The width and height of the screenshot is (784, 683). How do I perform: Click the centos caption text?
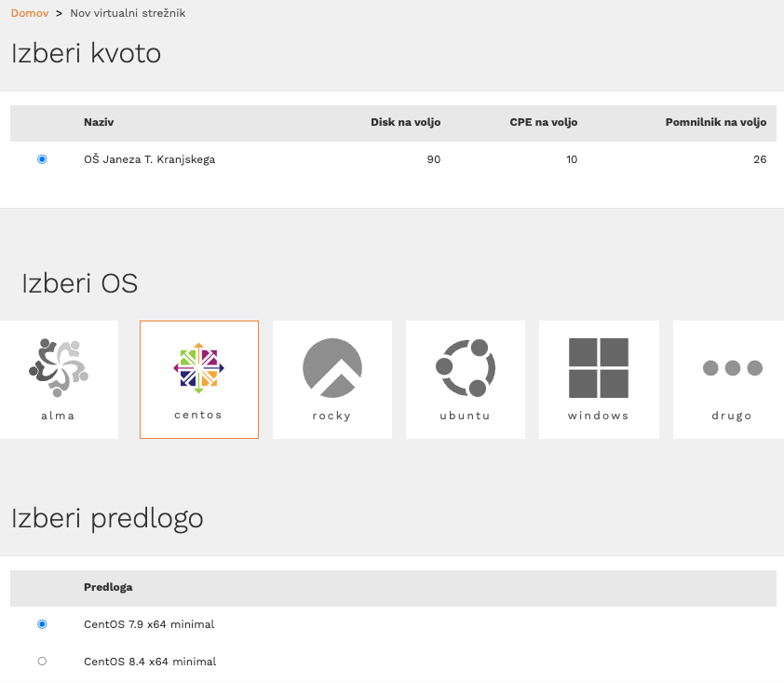(198, 415)
